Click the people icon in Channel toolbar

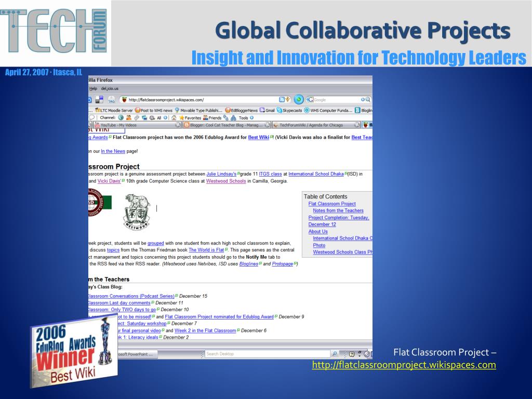coord(129,118)
